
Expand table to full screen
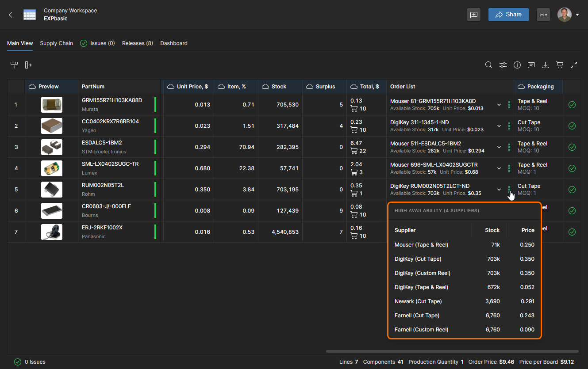coord(574,65)
